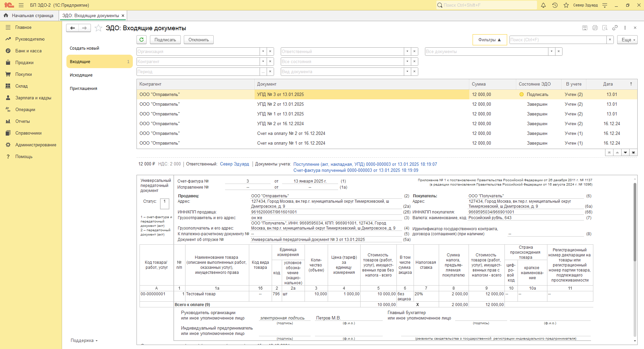This screenshot has height=349, width=644.
Task: Go back using left arrow button
Action: point(72,28)
